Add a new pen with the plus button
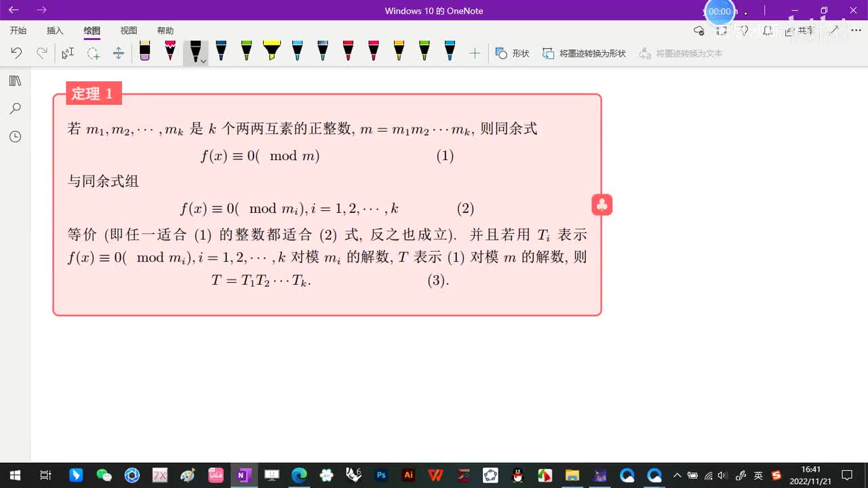This screenshot has height=488, width=868. (x=475, y=53)
